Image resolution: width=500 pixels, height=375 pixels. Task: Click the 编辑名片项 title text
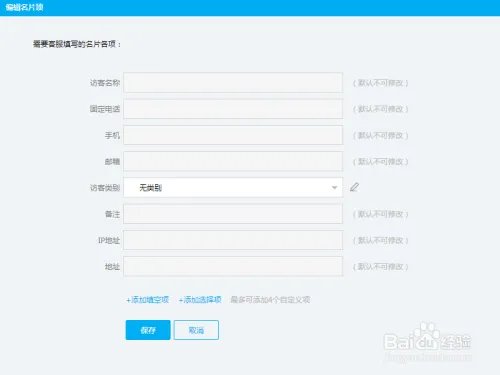pyautogui.click(x=24, y=7)
